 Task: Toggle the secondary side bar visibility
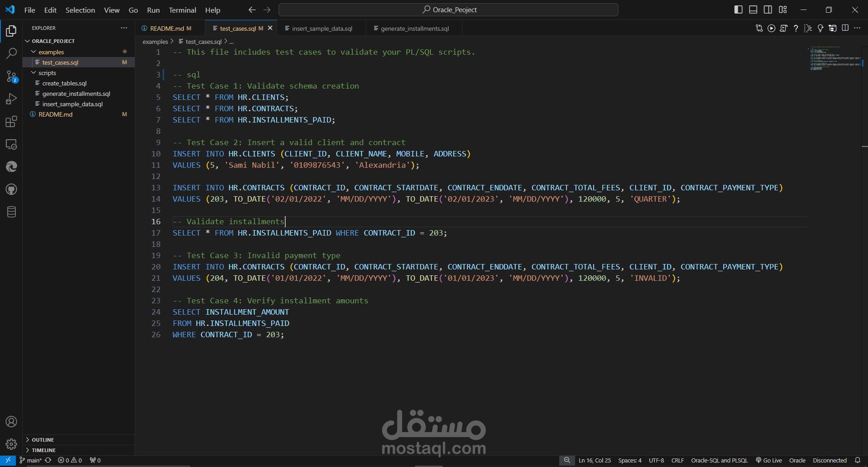pos(768,9)
